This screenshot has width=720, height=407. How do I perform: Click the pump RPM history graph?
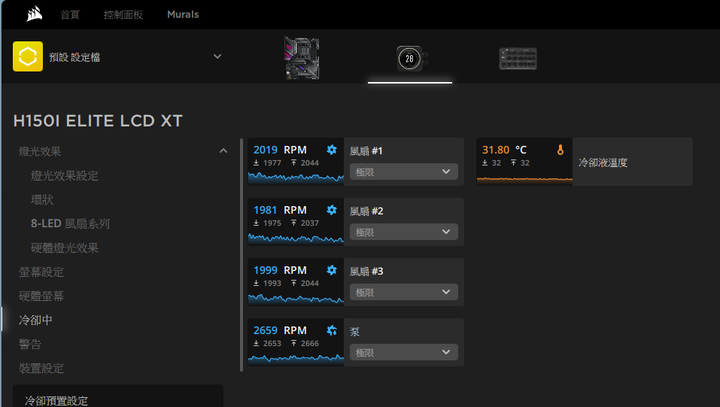click(x=296, y=358)
